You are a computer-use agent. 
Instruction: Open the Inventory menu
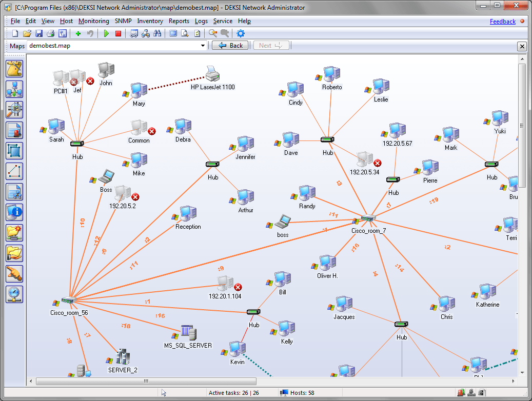tap(150, 21)
